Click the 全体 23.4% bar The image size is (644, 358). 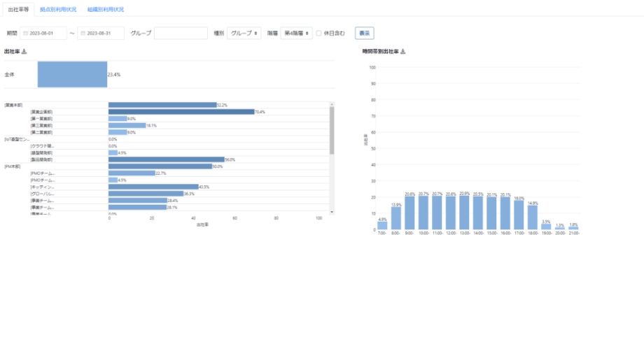[72, 73]
